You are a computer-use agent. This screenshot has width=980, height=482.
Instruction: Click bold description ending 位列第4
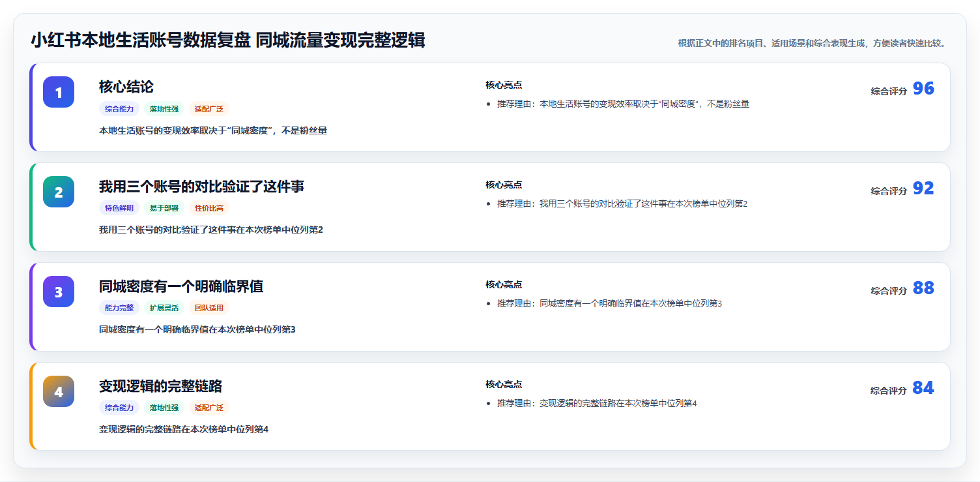[x=184, y=429]
